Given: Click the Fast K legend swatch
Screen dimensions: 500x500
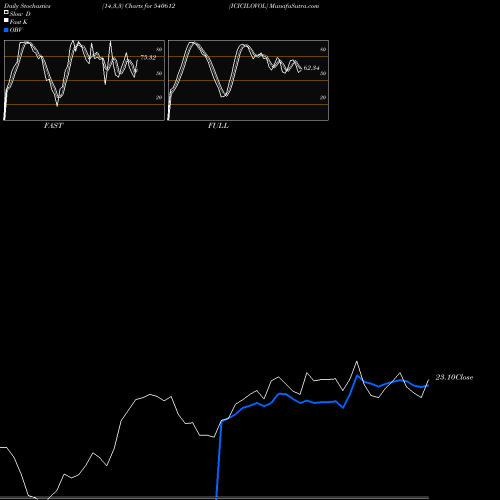Looking at the screenshot, I should (x=6, y=21).
